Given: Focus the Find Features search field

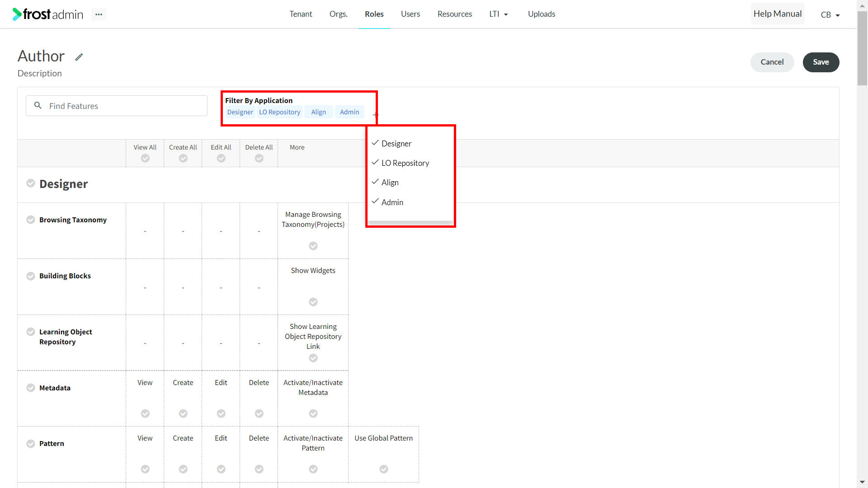Looking at the screenshot, I should [x=117, y=106].
